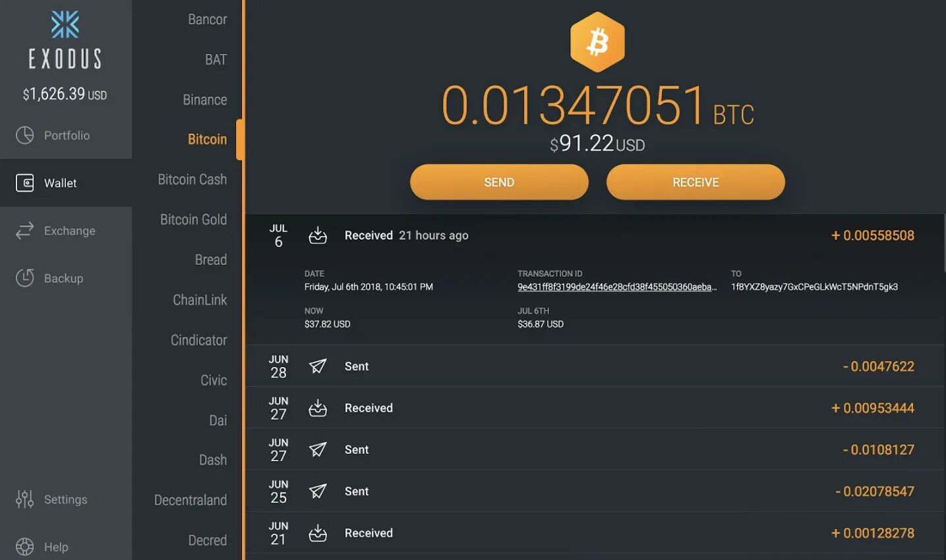
Task: Go to Portfolio section
Action: pyautogui.click(x=66, y=135)
